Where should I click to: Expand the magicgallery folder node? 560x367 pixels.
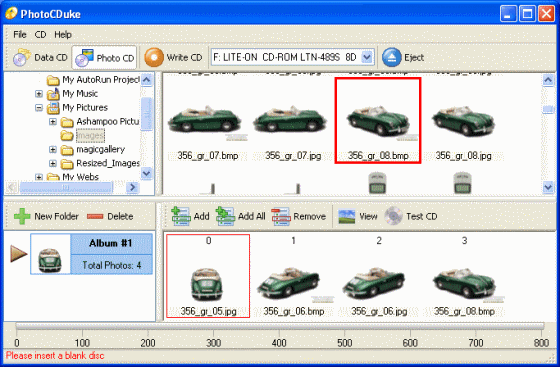53,150
